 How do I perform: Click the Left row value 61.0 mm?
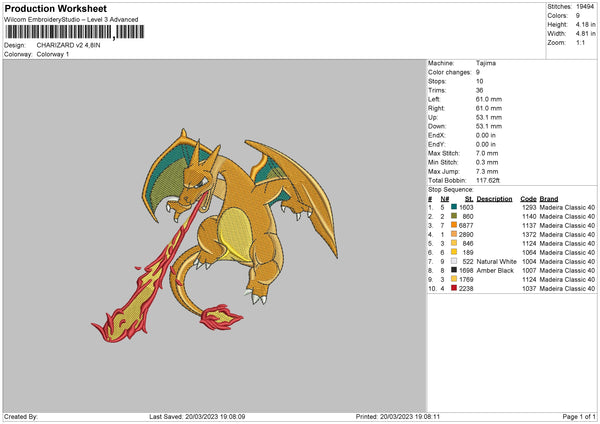(x=489, y=99)
